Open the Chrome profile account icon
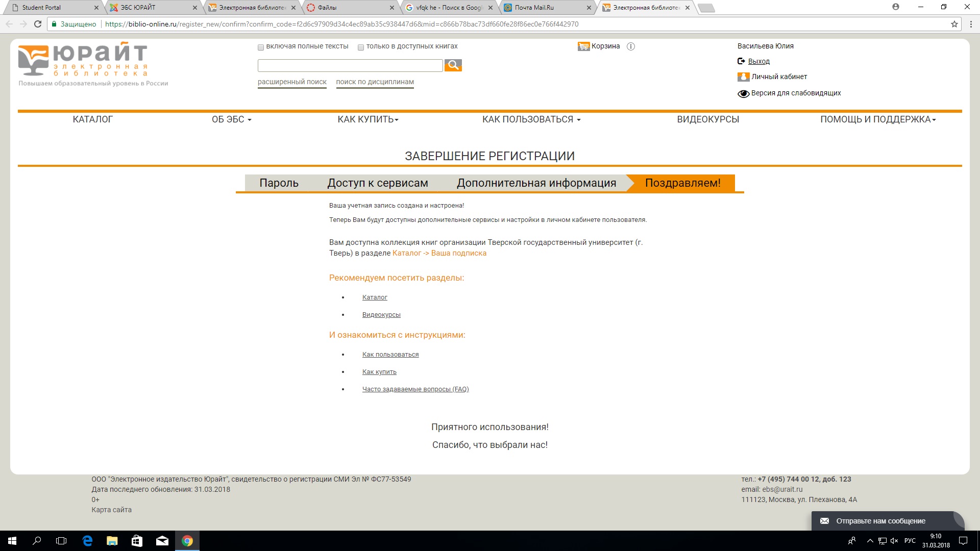This screenshot has width=980, height=551. (x=895, y=7)
